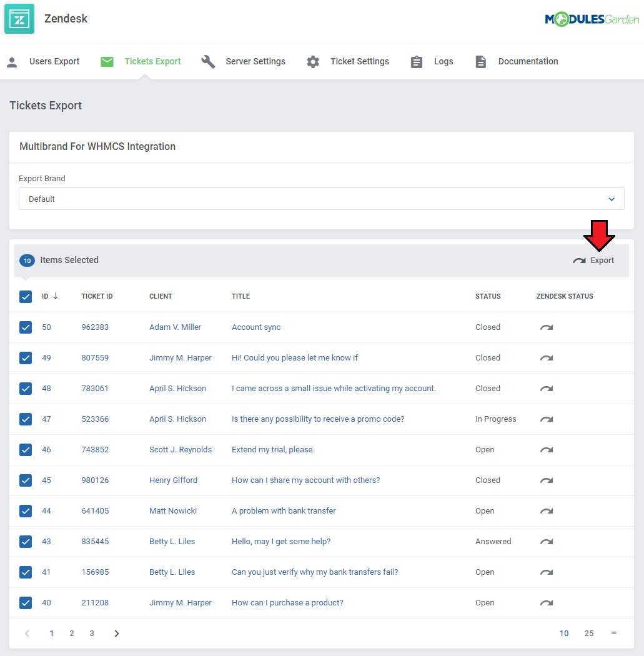The image size is (644, 656).
Task: Click export arrow icon for ticket 783061
Action: point(547,389)
